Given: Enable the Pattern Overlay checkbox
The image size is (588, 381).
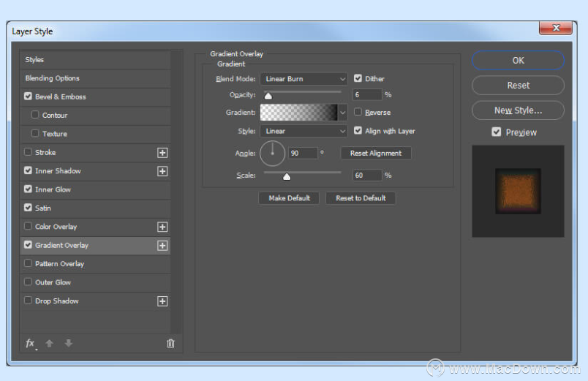Looking at the screenshot, I should click(28, 263).
